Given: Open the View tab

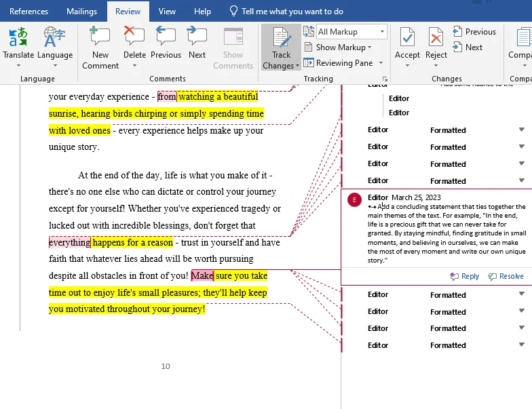Looking at the screenshot, I should [x=167, y=12].
